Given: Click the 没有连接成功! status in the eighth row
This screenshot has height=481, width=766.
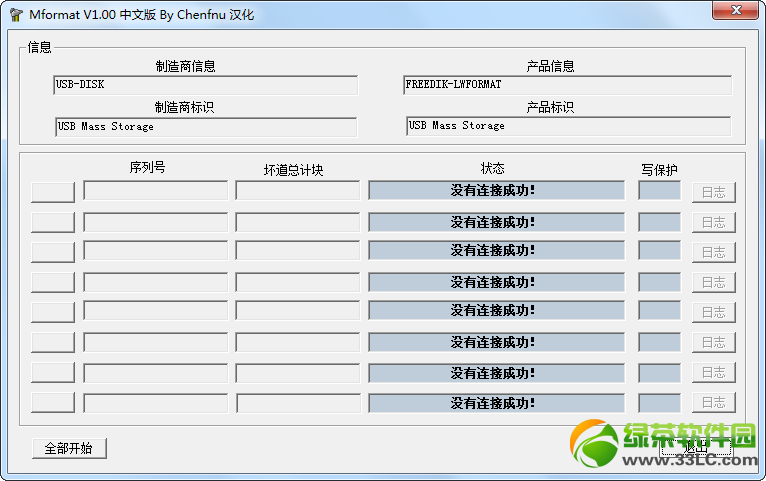Looking at the screenshot, I should point(497,403).
